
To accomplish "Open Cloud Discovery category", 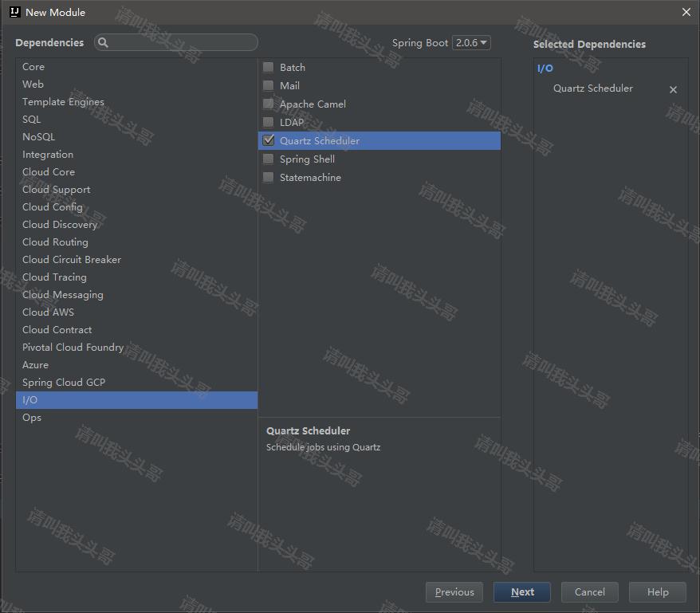I will pyautogui.click(x=136, y=225).
